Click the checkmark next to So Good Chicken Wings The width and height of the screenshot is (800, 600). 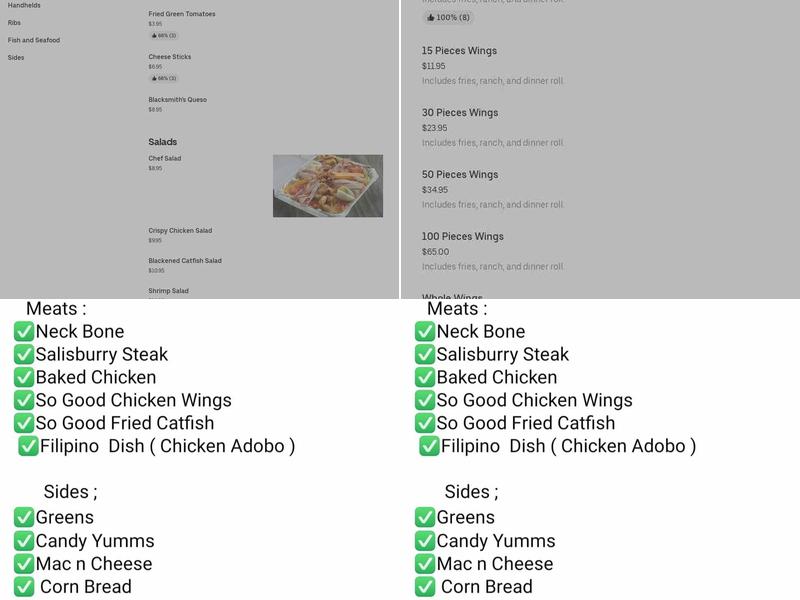click(25, 400)
